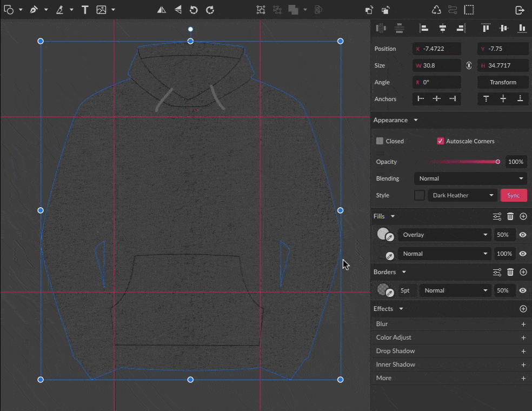Collapse the Appearance section
Viewport: 532px width, 411px height.
(x=415, y=120)
